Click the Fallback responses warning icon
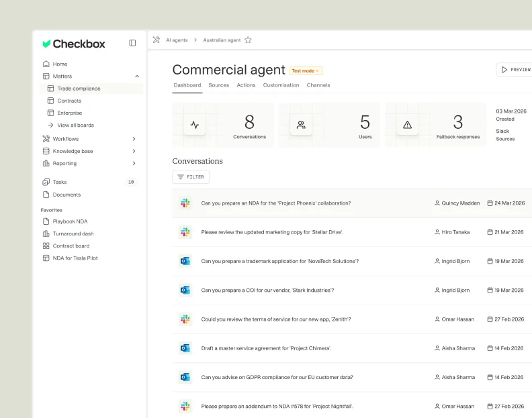 click(408, 125)
